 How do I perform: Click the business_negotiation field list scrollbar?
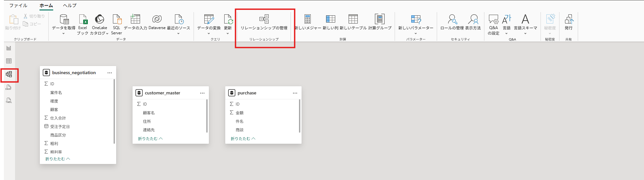pyautogui.click(x=114, y=111)
